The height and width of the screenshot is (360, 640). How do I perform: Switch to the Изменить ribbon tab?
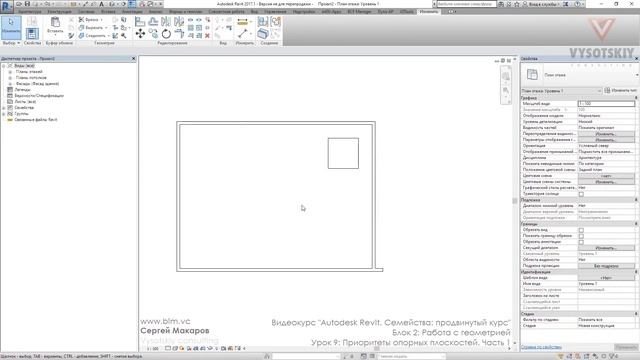(x=429, y=11)
